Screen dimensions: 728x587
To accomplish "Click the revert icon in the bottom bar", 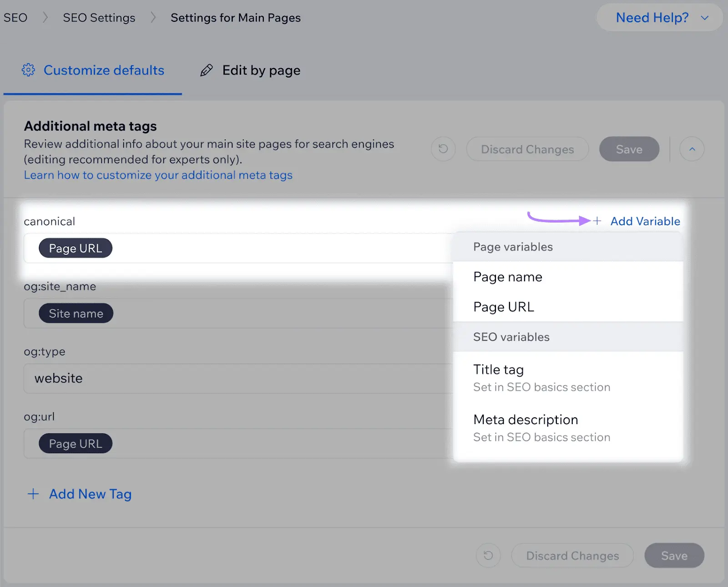I will click(x=488, y=555).
